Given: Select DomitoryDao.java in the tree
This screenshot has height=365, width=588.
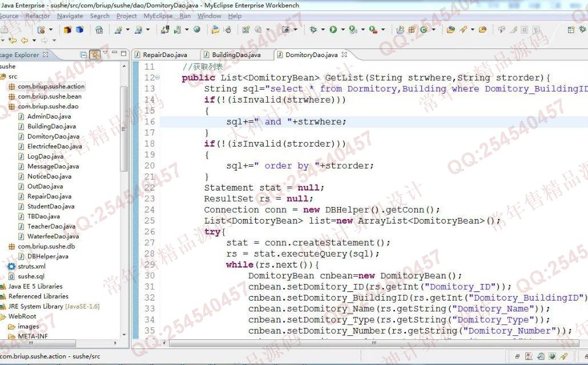Looking at the screenshot, I should click(53, 136).
